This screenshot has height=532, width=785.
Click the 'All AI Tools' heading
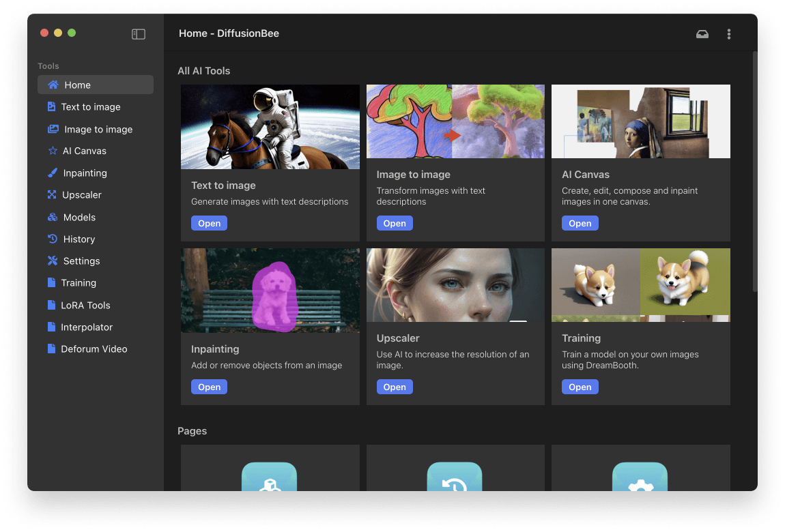coord(204,71)
